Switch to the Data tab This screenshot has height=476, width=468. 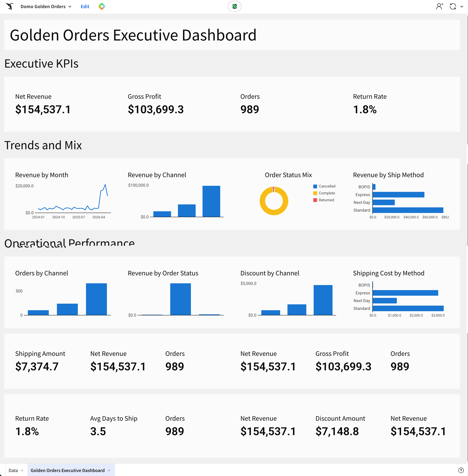tap(13, 470)
